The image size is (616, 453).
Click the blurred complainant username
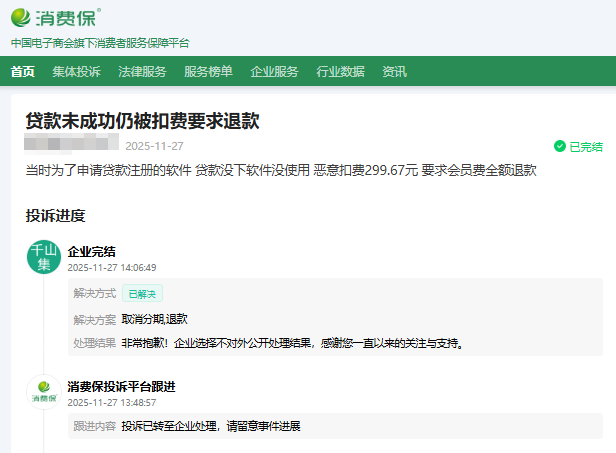(x=70, y=145)
